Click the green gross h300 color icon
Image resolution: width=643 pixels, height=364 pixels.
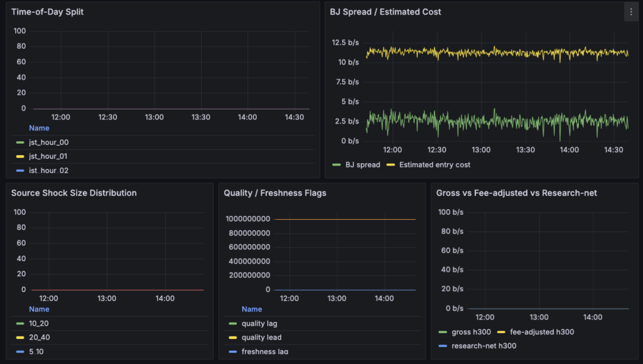point(443,332)
